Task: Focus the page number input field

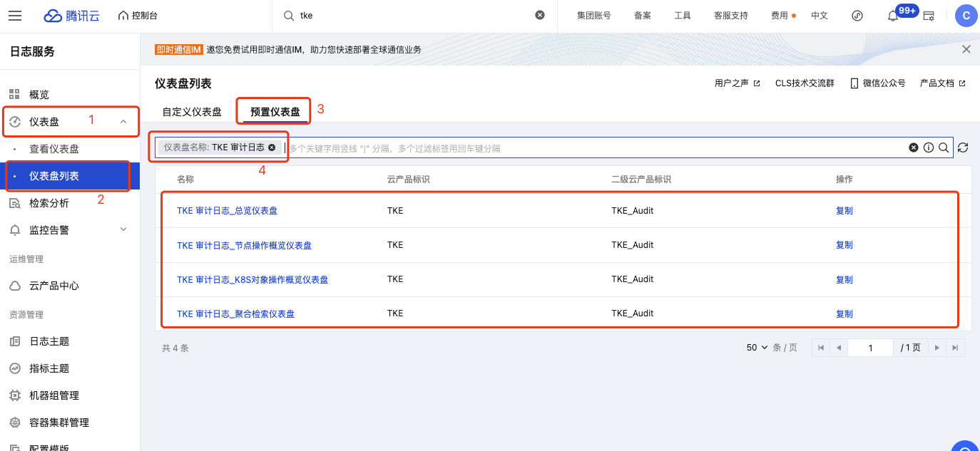Action: pyautogui.click(x=870, y=348)
